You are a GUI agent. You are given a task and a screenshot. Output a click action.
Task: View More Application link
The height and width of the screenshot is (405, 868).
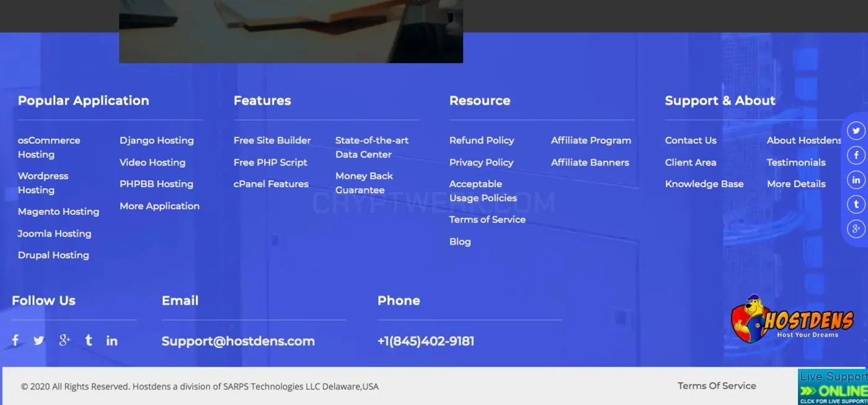[x=159, y=206]
